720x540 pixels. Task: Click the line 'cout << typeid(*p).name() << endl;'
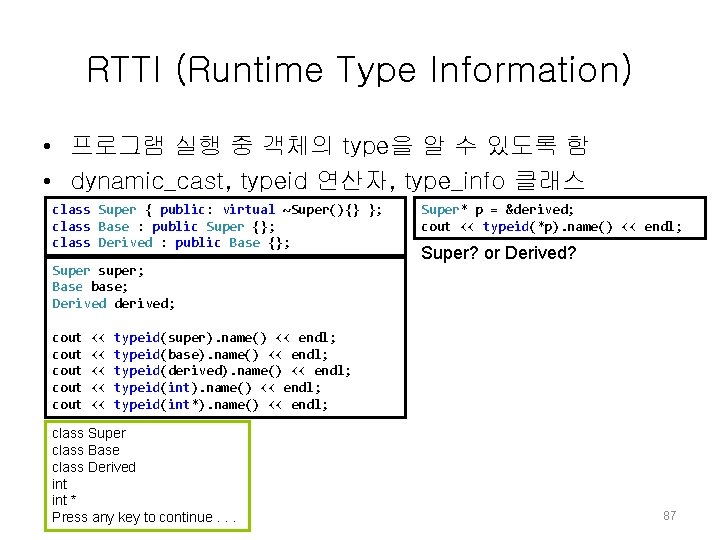pos(551,227)
